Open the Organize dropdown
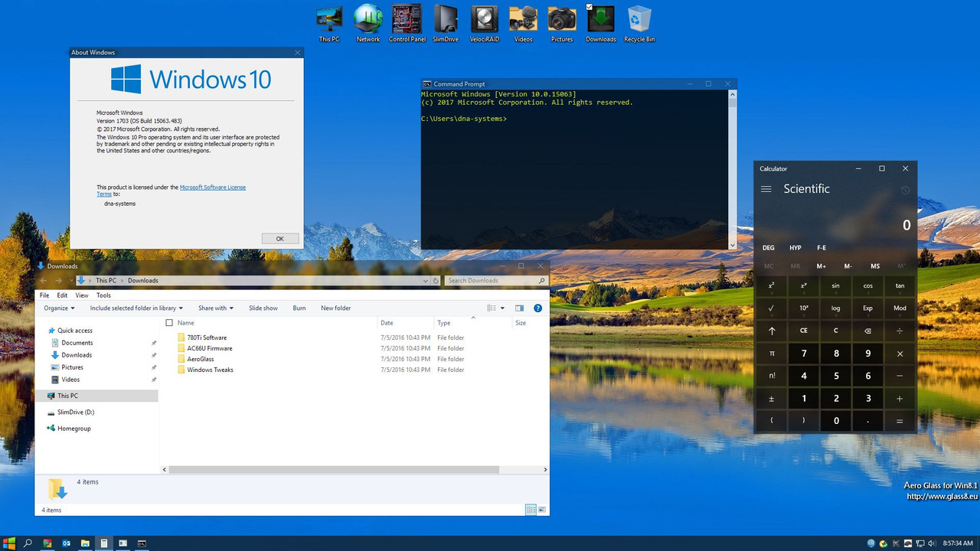The width and height of the screenshot is (980, 551). click(59, 308)
